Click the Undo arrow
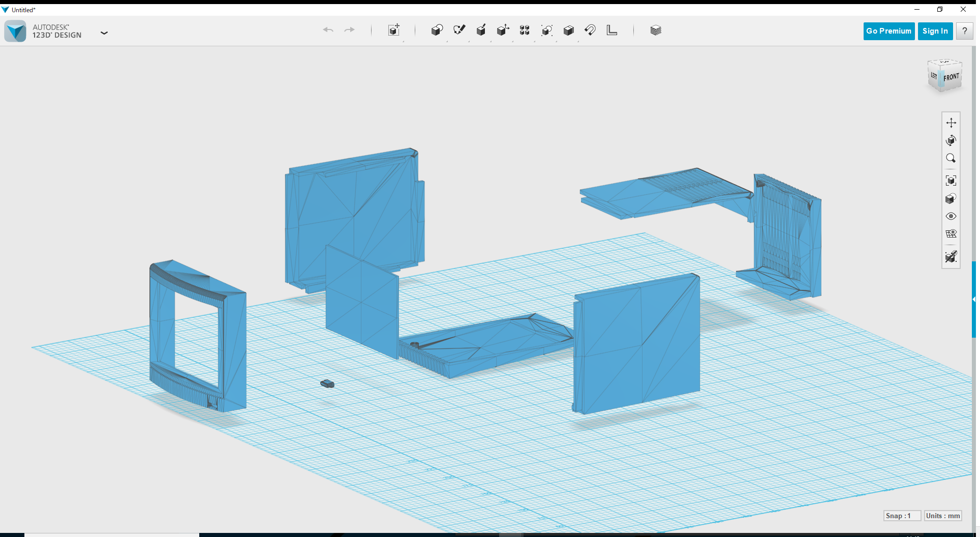This screenshot has height=537, width=980. [x=328, y=30]
